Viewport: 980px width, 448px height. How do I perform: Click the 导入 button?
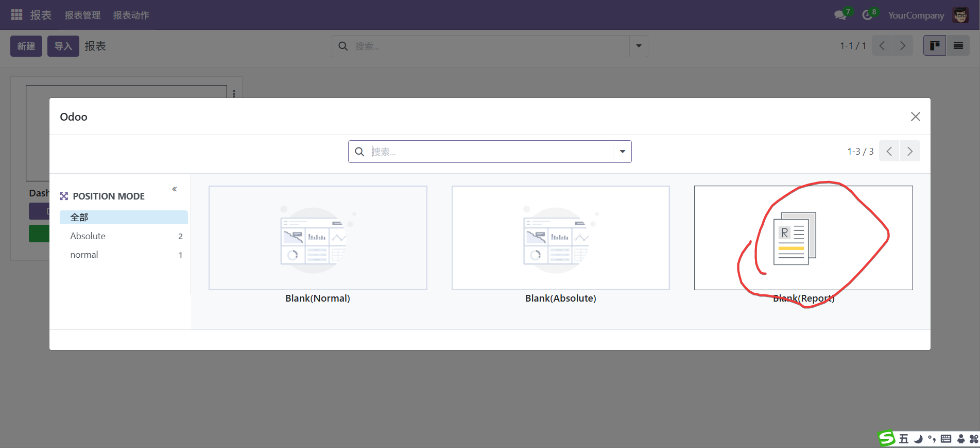coord(63,46)
